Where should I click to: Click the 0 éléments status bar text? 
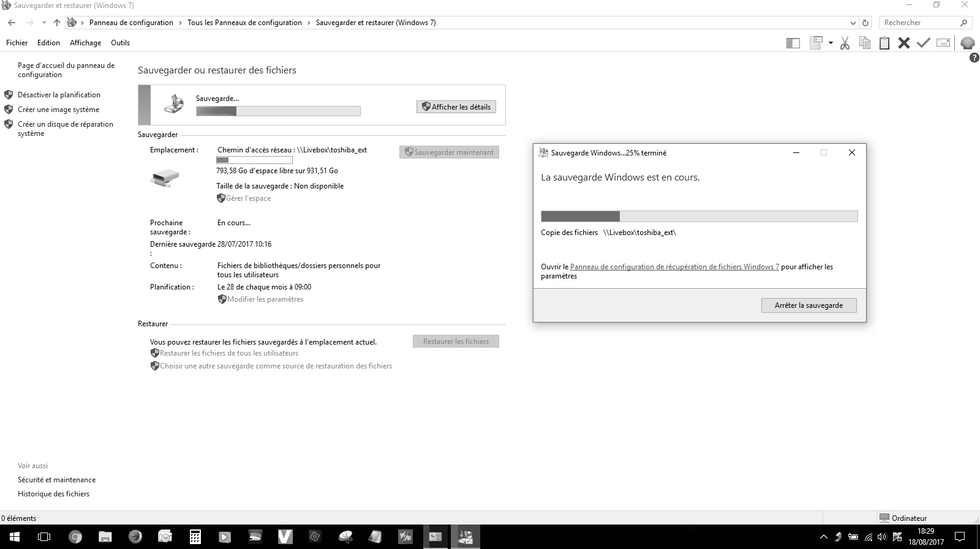pyautogui.click(x=19, y=518)
